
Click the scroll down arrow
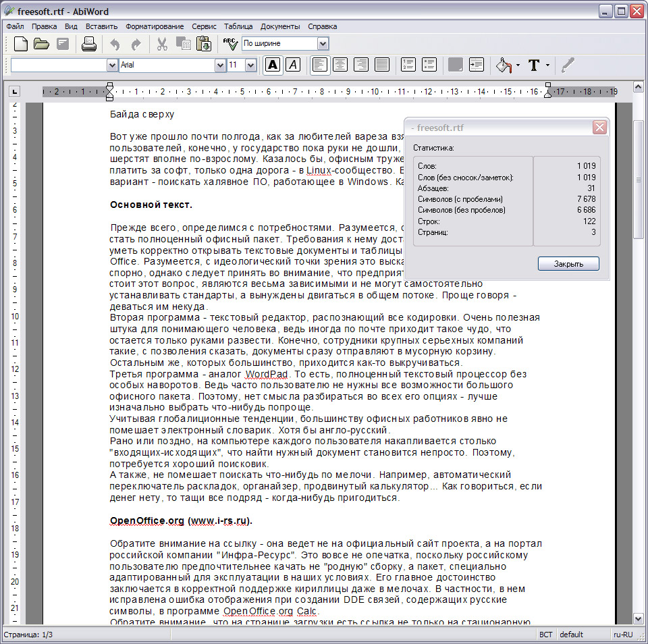tap(638, 619)
